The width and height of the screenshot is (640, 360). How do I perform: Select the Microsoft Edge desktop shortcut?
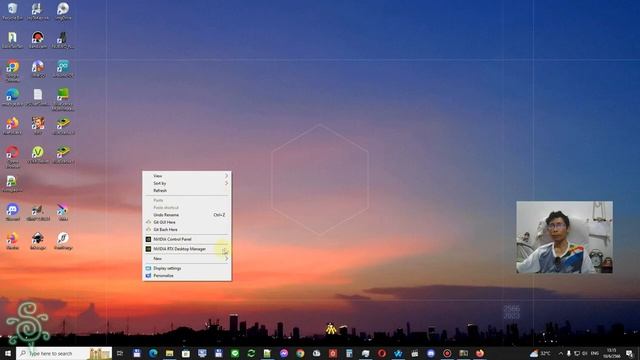(x=12, y=98)
